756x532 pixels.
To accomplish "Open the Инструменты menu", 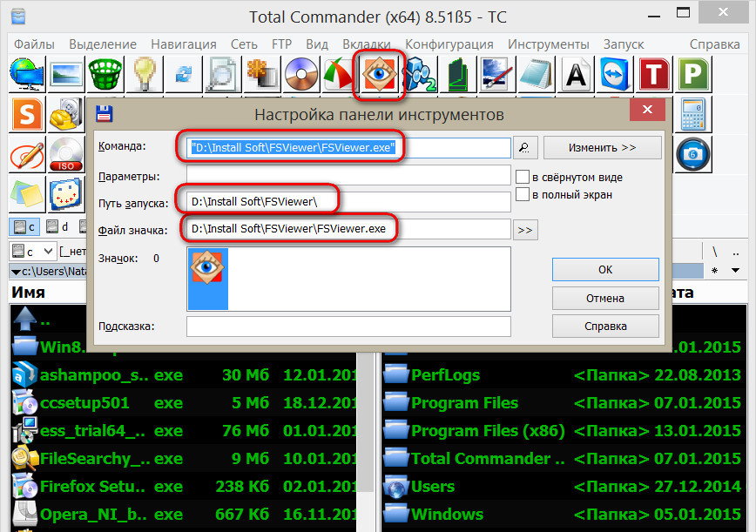I will [x=548, y=44].
